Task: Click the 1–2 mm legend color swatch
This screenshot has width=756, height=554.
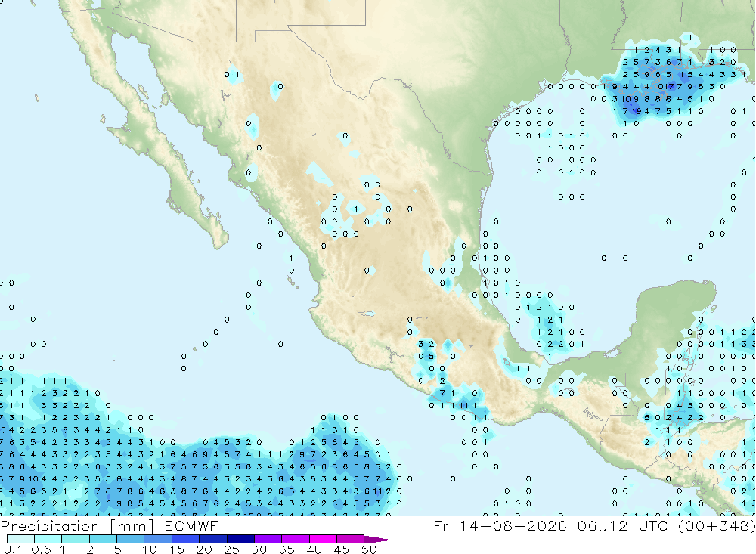Action: (76, 539)
